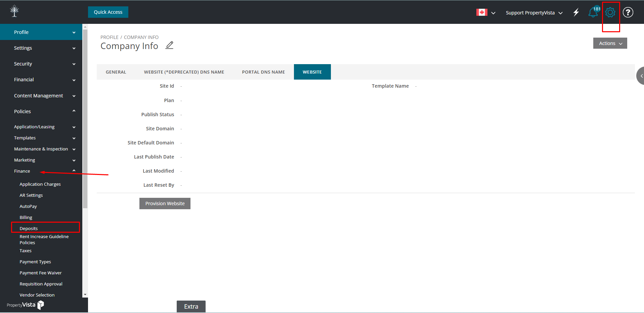Viewport: 644px width, 313px height.
Task: Open Billing policy
Action: click(26, 218)
